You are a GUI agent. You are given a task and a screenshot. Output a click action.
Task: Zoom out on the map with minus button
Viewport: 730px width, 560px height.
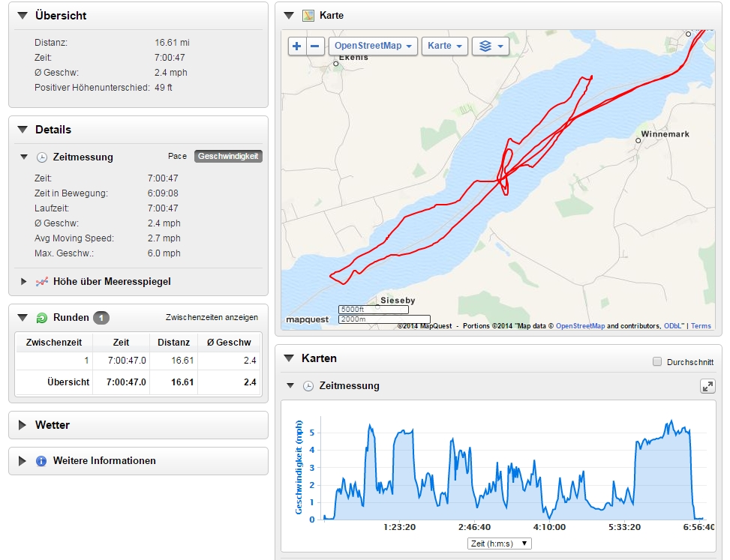point(316,46)
